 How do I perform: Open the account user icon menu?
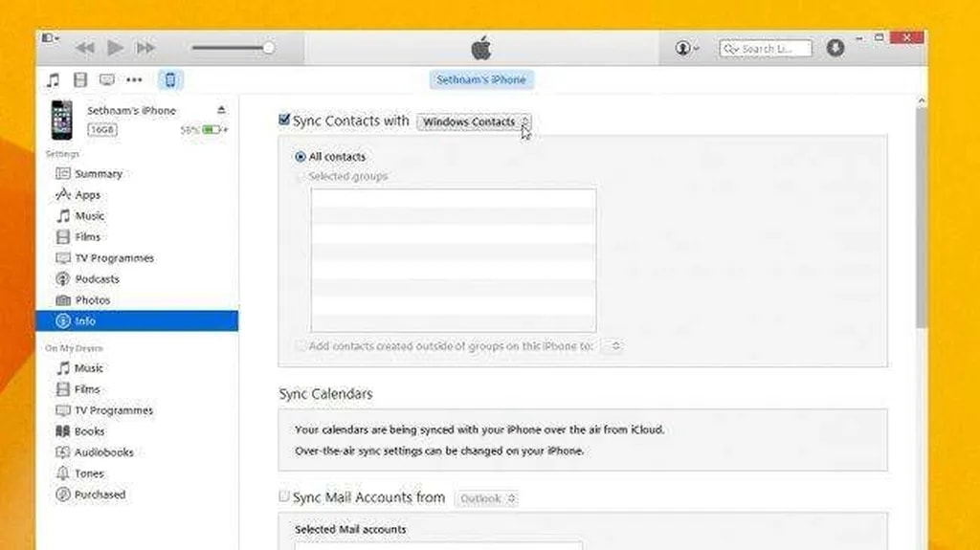pos(686,48)
